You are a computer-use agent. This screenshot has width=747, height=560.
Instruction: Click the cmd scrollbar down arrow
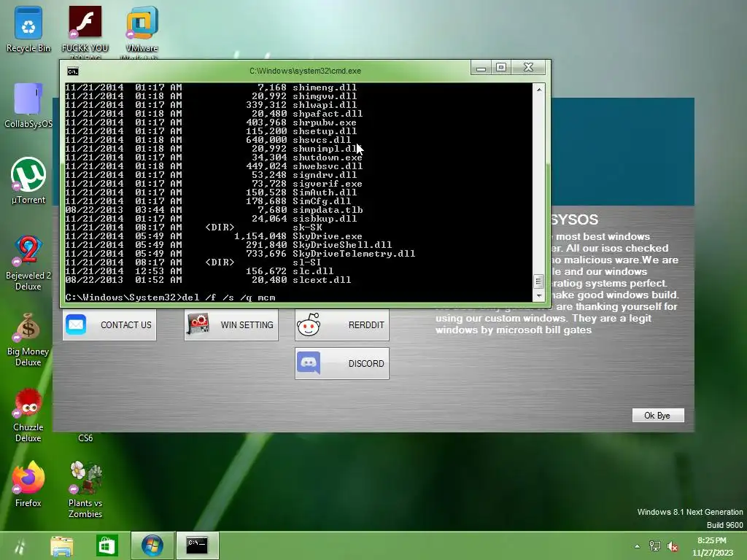[539, 296]
